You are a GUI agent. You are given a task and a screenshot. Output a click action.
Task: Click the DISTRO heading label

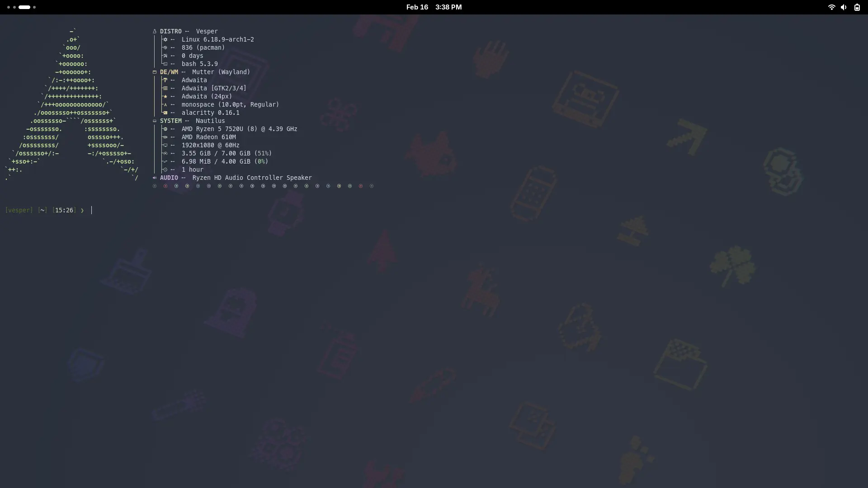pos(171,32)
